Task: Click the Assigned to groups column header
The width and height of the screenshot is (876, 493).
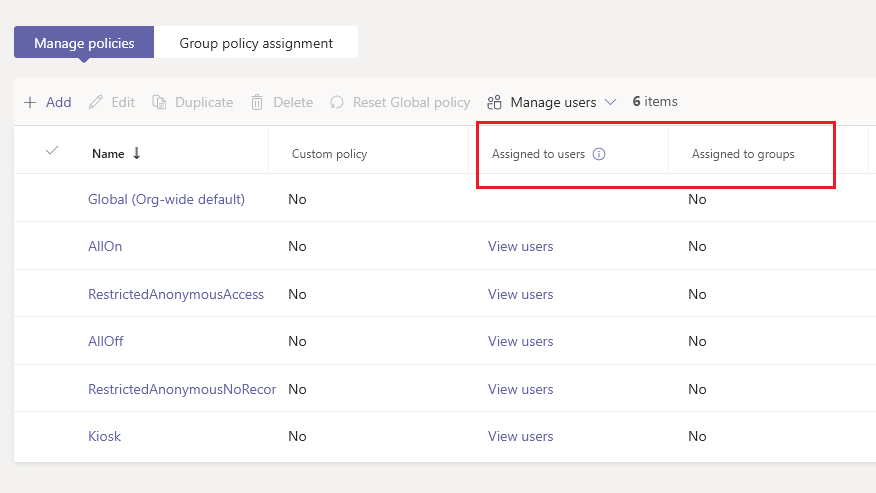Action: pyautogui.click(x=743, y=154)
